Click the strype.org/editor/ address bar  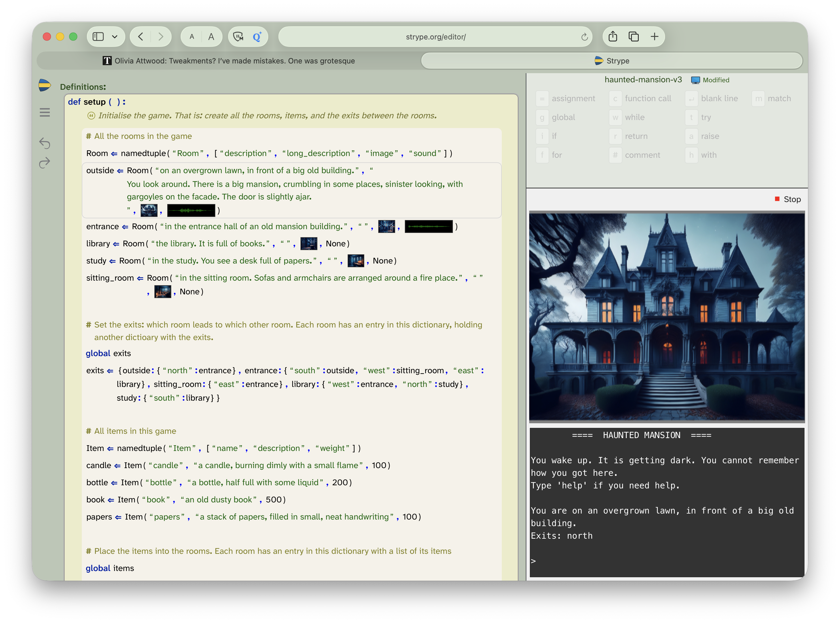pyautogui.click(x=435, y=37)
